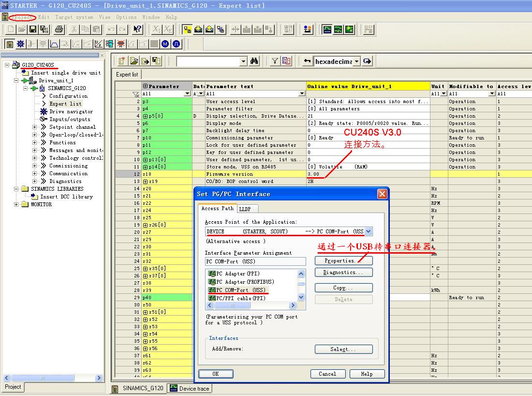Open the U/f control icon
Image resolution: width=532 pixels, height=396 pixels.
(98, 44)
